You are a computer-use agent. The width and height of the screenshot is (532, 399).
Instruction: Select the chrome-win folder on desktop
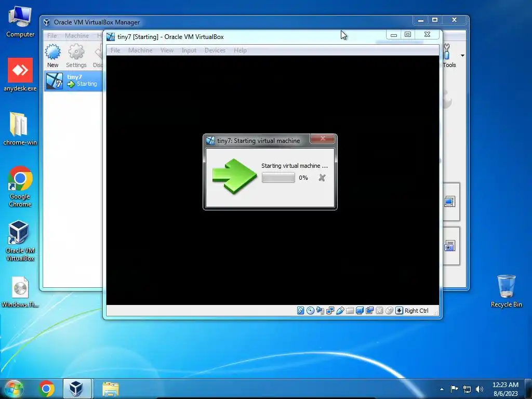point(20,129)
